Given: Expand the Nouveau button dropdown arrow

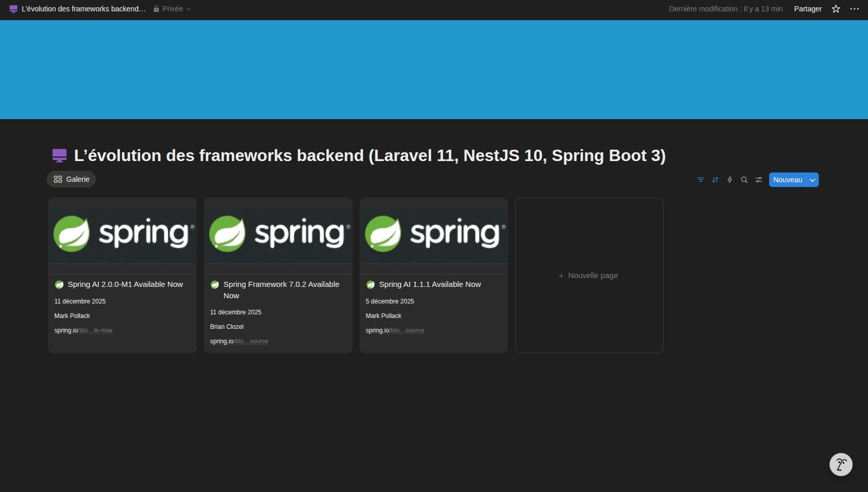Looking at the screenshot, I should (813, 180).
